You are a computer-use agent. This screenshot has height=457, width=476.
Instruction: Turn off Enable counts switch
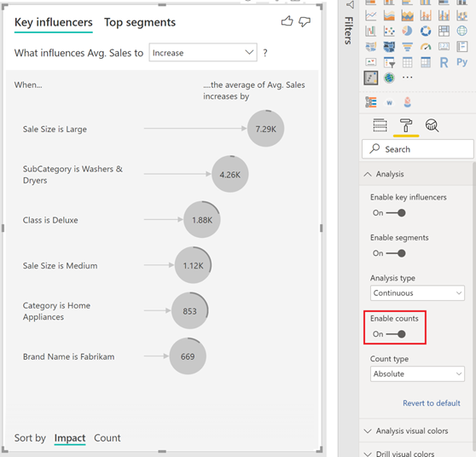click(x=396, y=334)
